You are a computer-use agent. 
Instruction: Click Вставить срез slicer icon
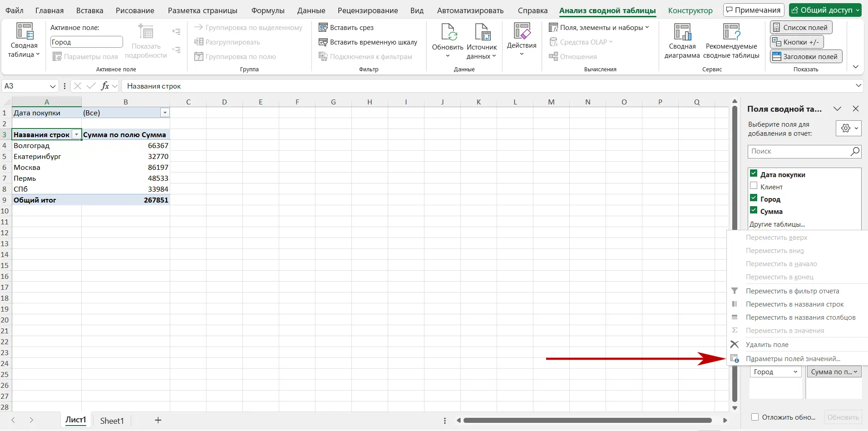pyautogui.click(x=323, y=28)
